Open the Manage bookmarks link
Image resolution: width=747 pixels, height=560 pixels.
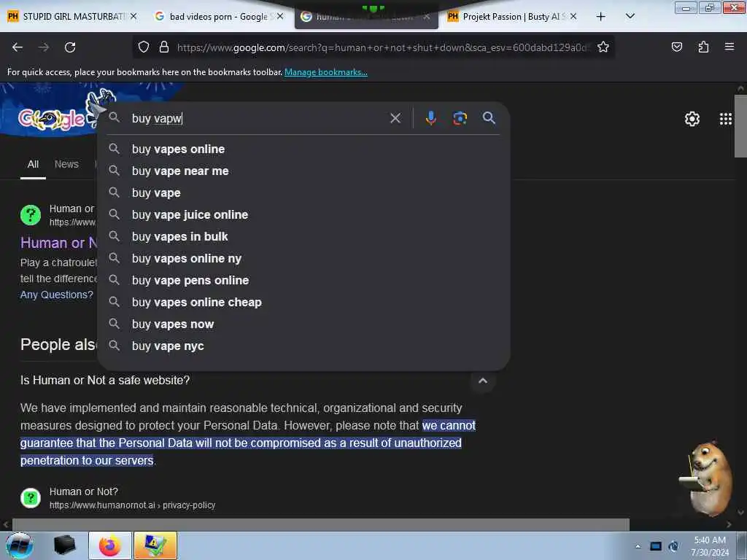326,72
